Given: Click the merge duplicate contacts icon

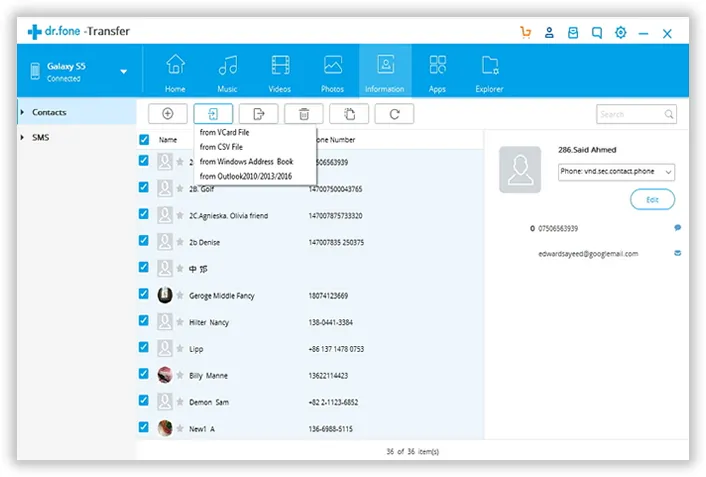Looking at the screenshot, I should click(349, 114).
